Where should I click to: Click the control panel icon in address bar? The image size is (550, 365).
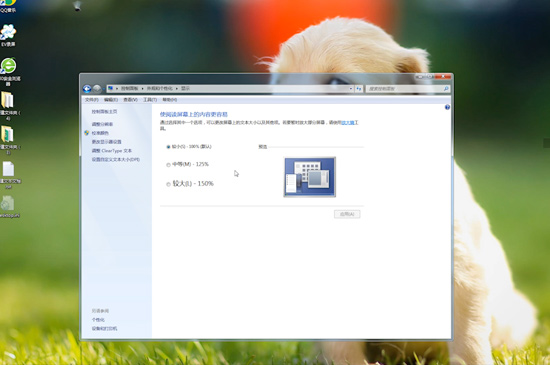click(x=110, y=88)
